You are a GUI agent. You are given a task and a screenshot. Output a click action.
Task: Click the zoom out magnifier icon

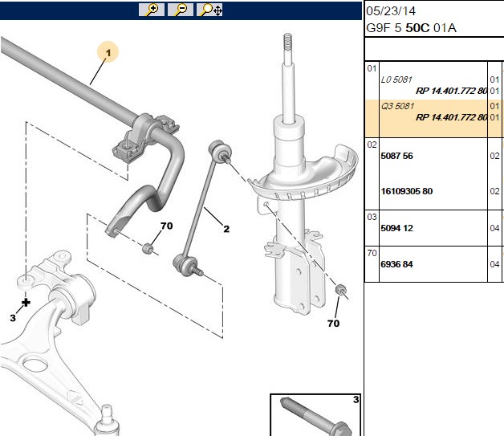coord(181,10)
